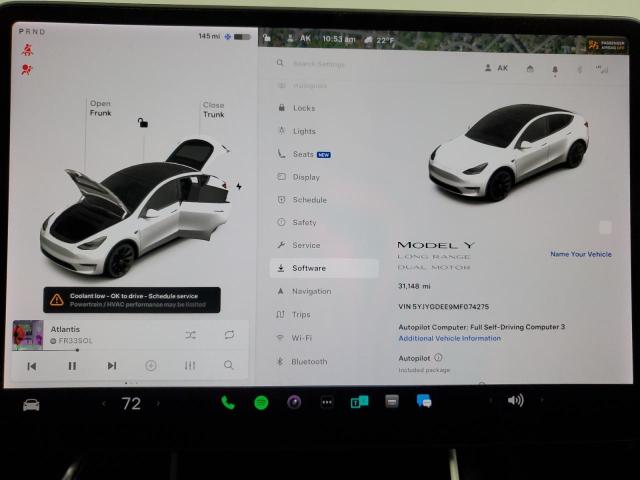Tap the AK driver profile in status bar

pos(300,39)
